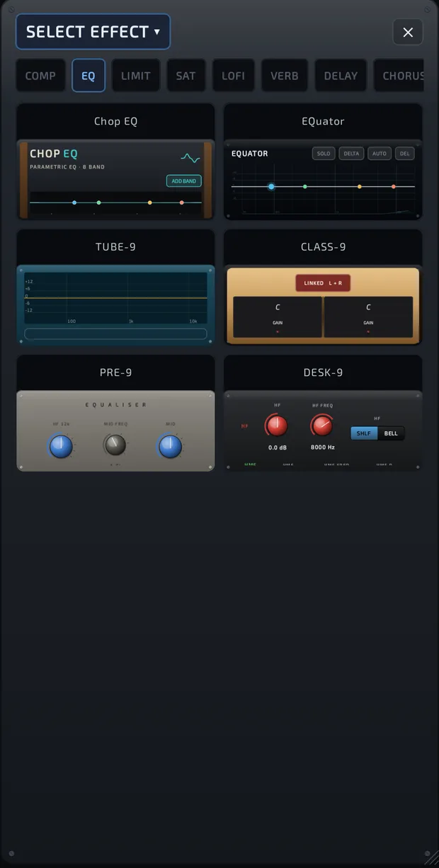Open the LOFI category tab

pyautogui.click(x=233, y=76)
